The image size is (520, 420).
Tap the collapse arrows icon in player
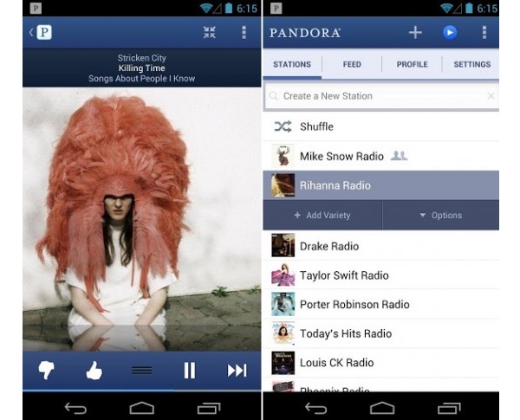coord(209,33)
